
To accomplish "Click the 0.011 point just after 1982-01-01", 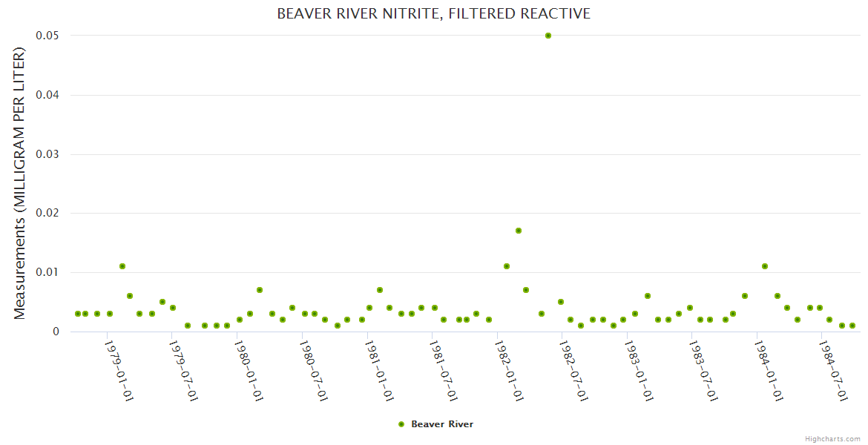I will 507,266.
